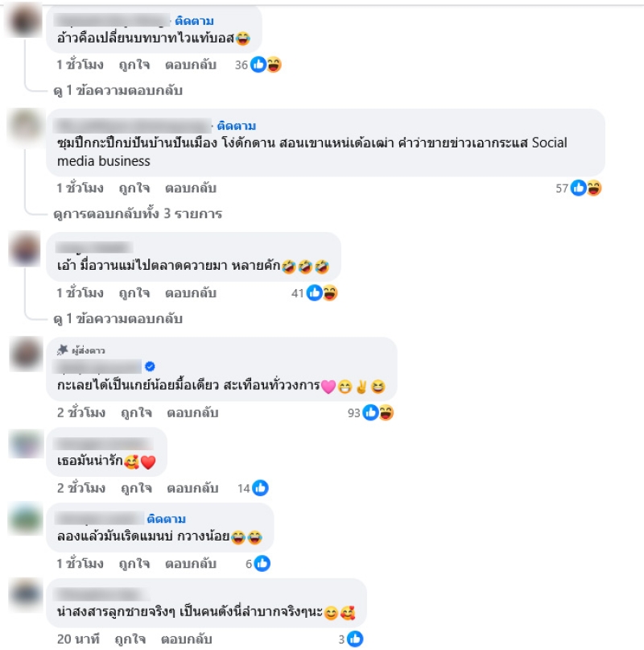This screenshot has height=650, width=644.
Task: Expand ดูการตอบกลับทั้ง 3 รายการ replies
Action: pos(138,213)
